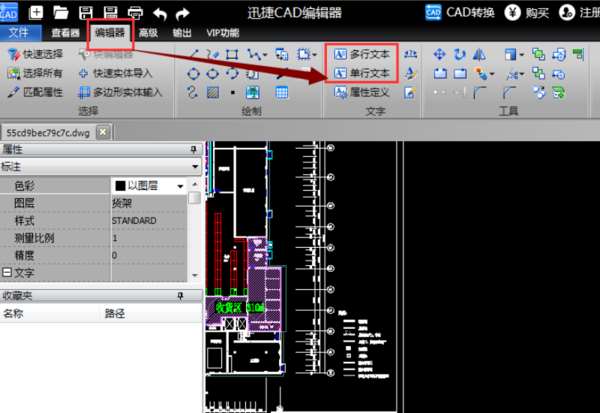Click the properties scrollbar down arrow

tap(195, 275)
